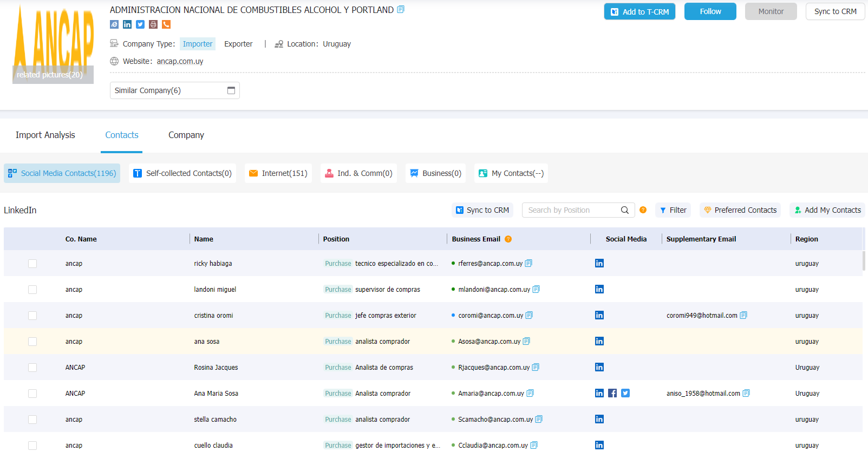Click Sync to CRM above the contacts table
This screenshot has height=458, width=868.
coord(482,210)
